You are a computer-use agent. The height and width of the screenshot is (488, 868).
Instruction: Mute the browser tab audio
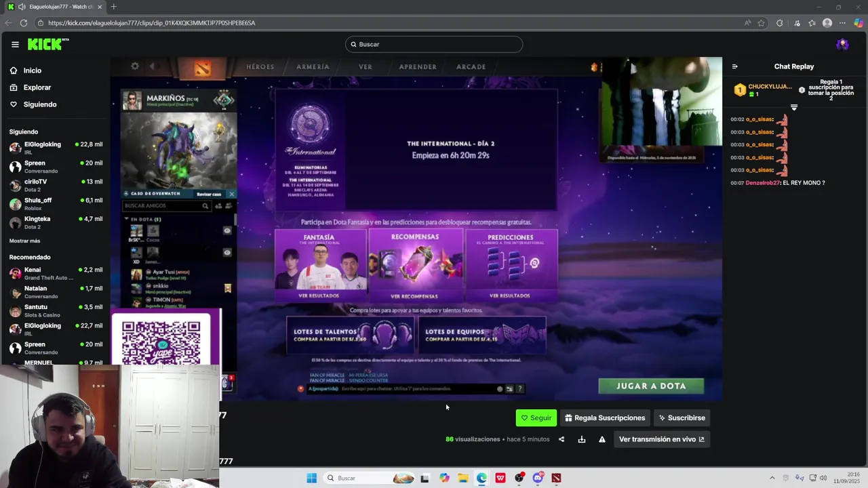[22, 7]
